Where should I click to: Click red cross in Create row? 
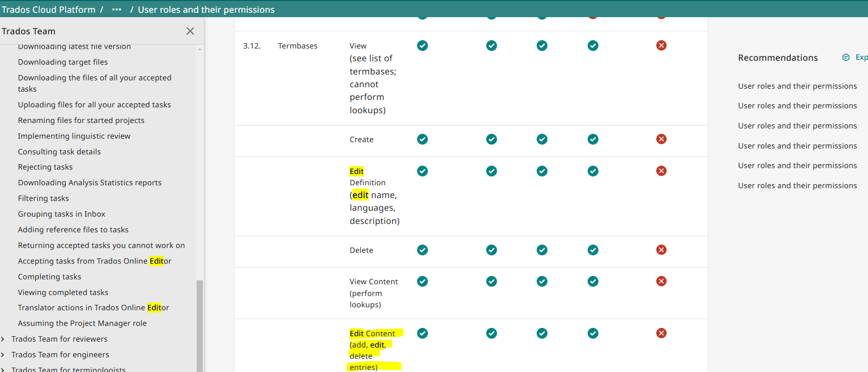(x=661, y=139)
